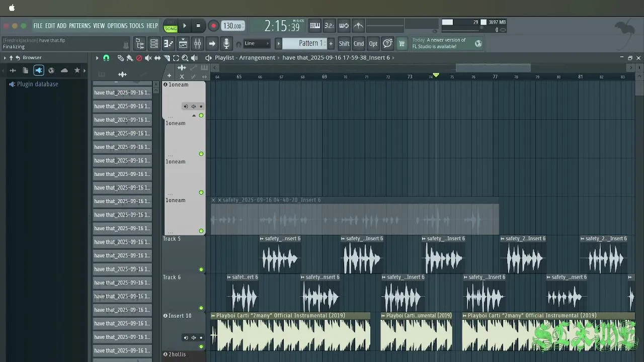Open the EDIT menu
The image size is (644, 362).
[x=50, y=26]
